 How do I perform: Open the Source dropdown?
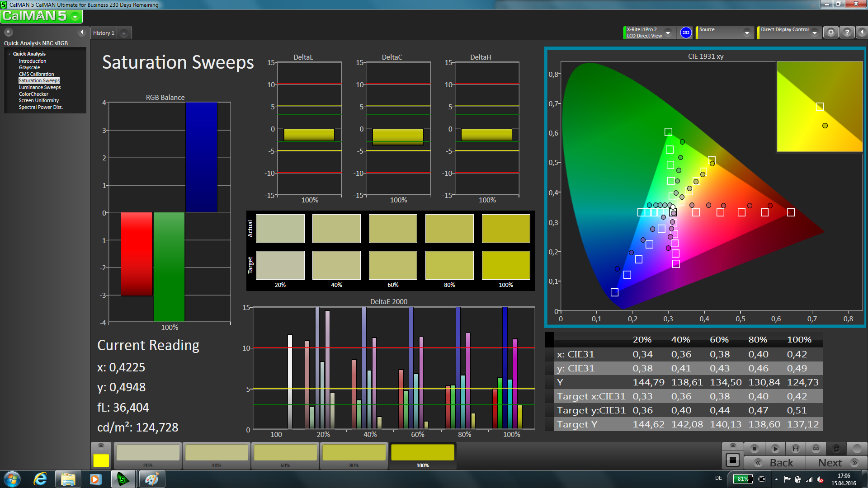[747, 33]
